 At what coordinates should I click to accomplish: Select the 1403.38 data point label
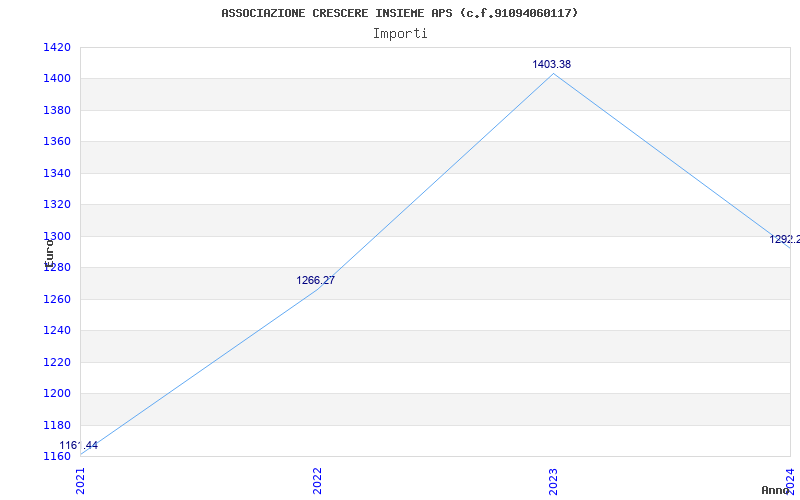[552, 64]
